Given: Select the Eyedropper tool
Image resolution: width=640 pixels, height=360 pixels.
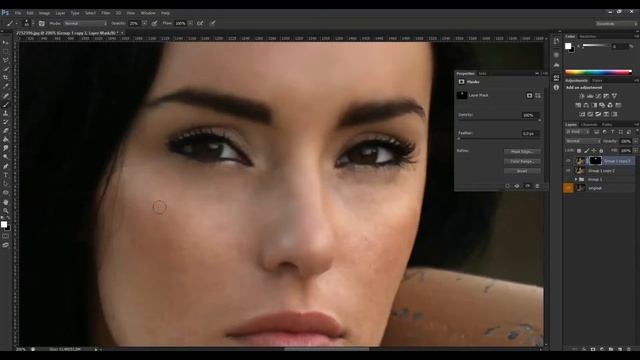Looking at the screenshot, I should coord(6,86).
